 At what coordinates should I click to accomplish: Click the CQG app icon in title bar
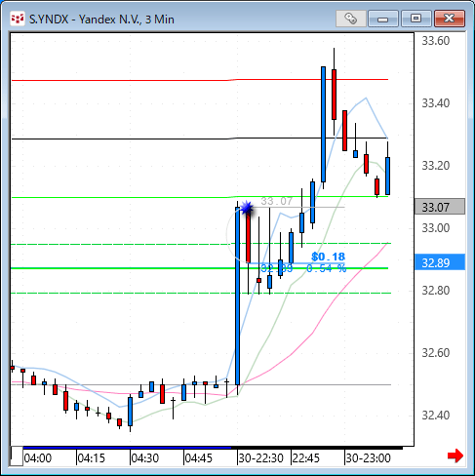click(18, 19)
